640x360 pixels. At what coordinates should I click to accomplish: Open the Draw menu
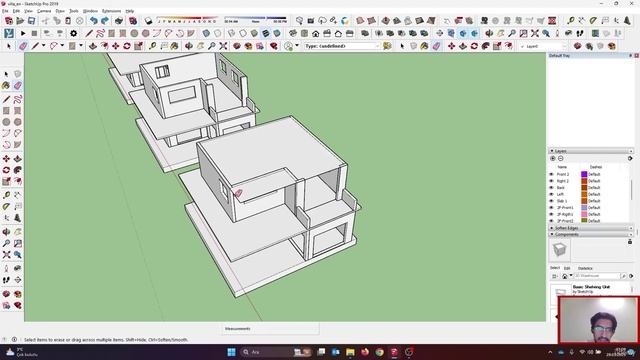click(60, 11)
